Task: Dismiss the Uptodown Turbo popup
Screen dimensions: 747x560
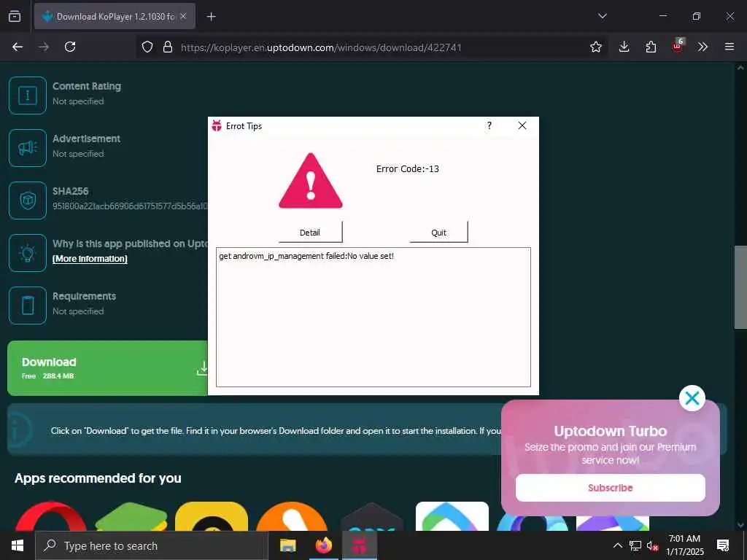Action: tap(692, 398)
